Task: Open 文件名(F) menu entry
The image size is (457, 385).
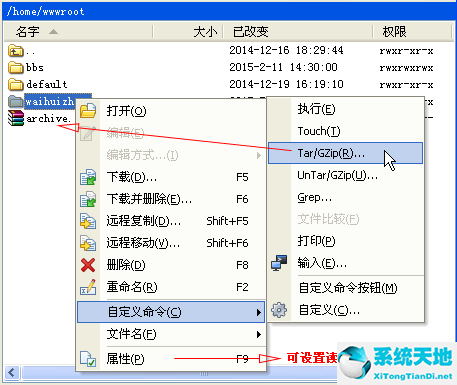Action: point(171,334)
